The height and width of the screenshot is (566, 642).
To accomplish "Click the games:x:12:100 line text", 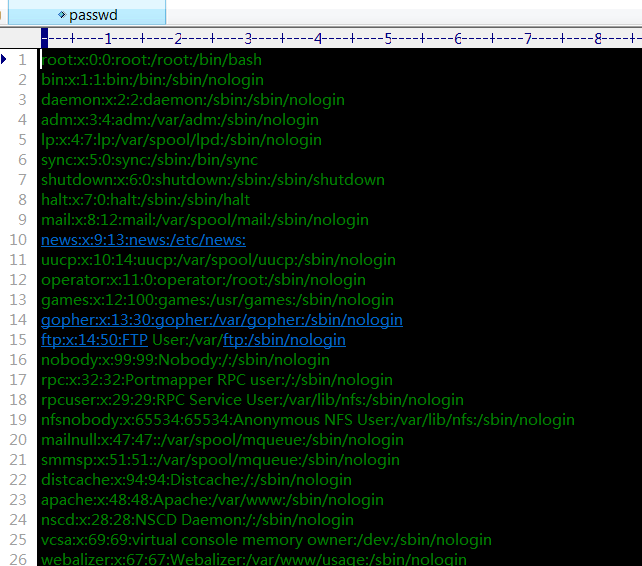I will tap(217, 300).
